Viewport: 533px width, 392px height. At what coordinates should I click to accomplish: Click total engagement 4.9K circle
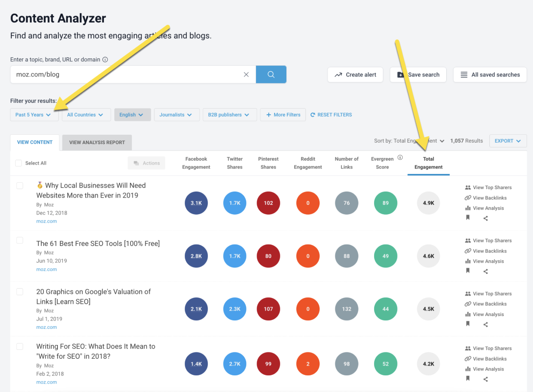point(428,203)
